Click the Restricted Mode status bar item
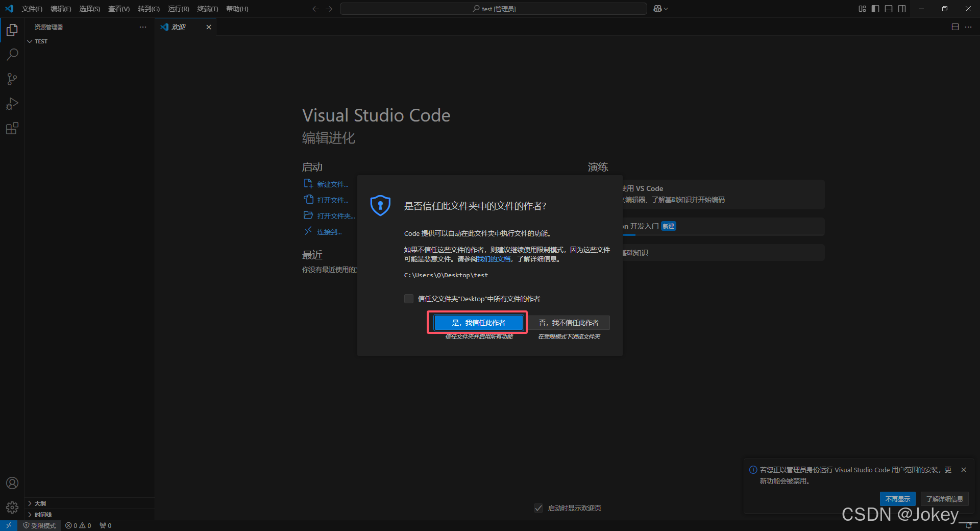Image resolution: width=980 pixels, height=531 pixels. (x=39, y=525)
